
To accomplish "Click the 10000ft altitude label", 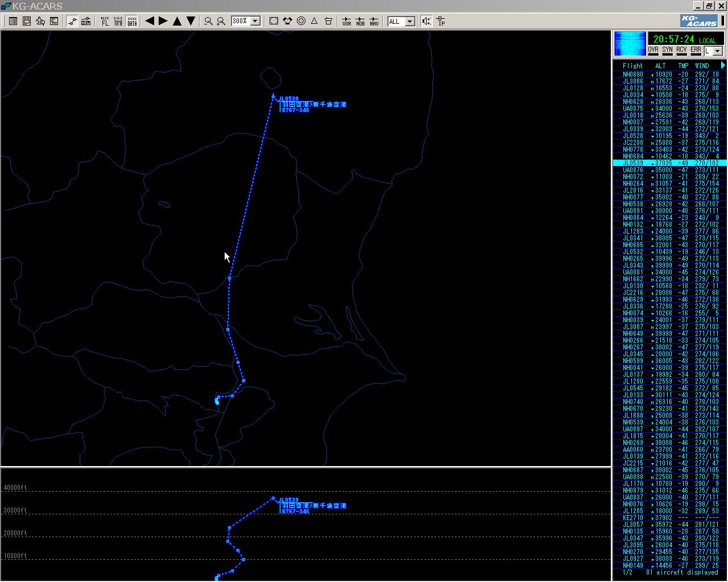I will [15, 556].
